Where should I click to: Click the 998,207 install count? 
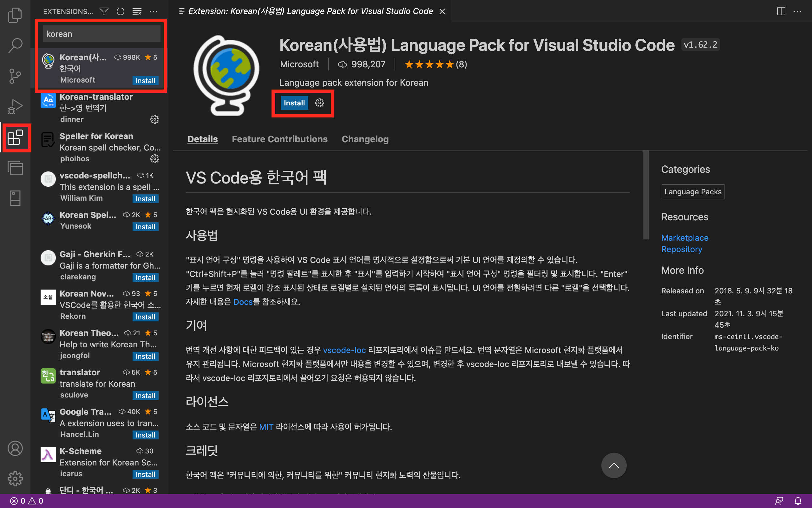362,64
